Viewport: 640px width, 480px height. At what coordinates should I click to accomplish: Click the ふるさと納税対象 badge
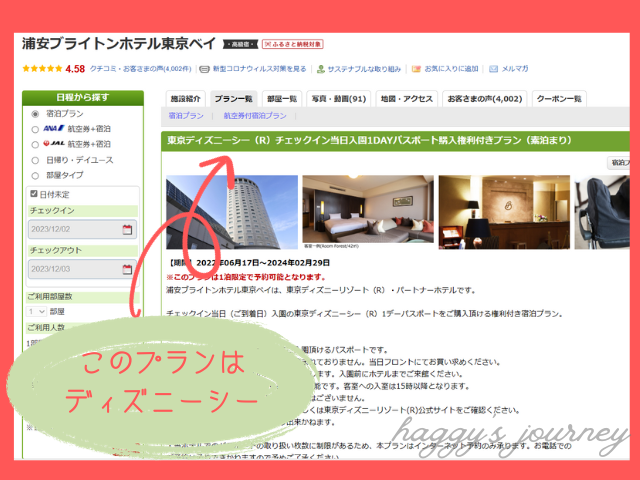tap(293, 44)
